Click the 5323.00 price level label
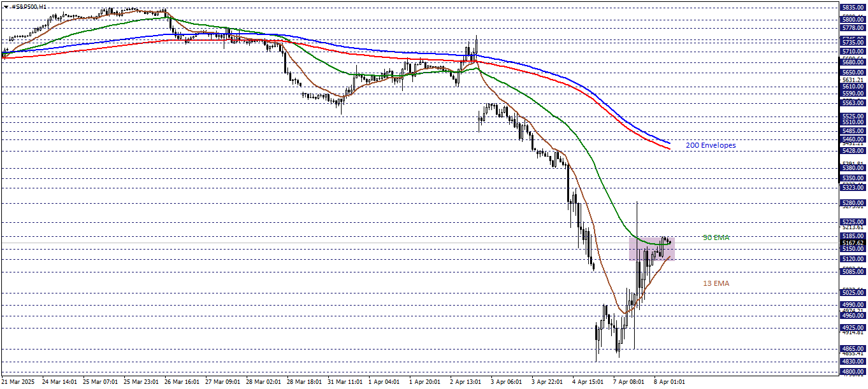Screen dimensions: 868x389 pyautogui.click(x=853, y=188)
